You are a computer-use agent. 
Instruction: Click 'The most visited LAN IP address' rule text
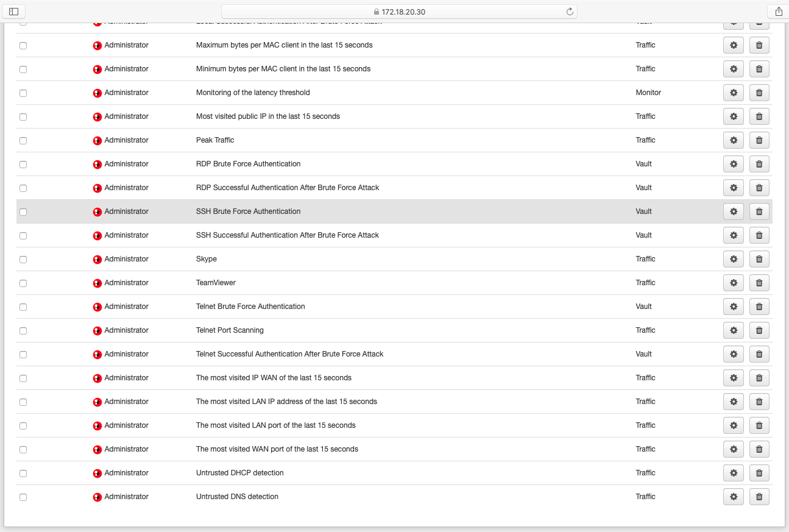click(286, 402)
